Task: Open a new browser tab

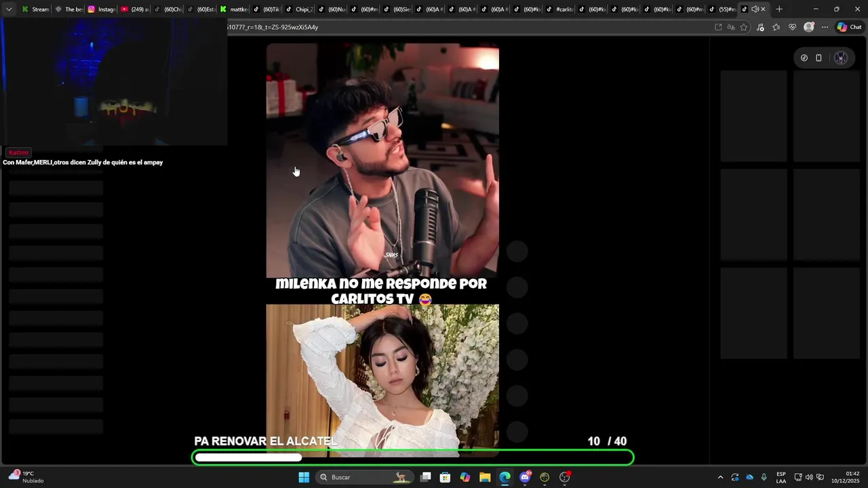Action: pyautogui.click(x=779, y=9)
